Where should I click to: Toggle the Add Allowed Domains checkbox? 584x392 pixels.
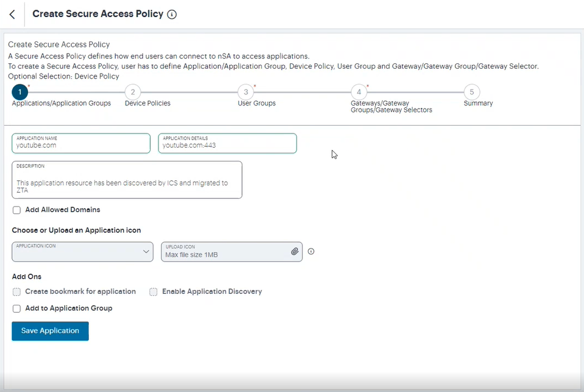(16, 210)
